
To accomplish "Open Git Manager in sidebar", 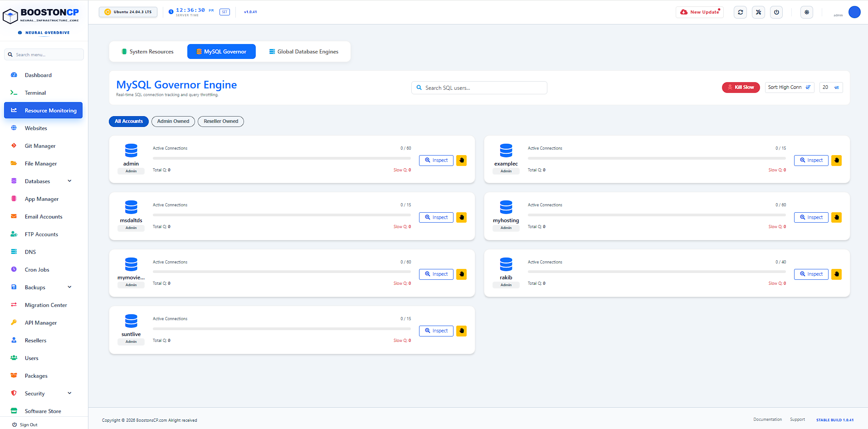I will [43, 146].
